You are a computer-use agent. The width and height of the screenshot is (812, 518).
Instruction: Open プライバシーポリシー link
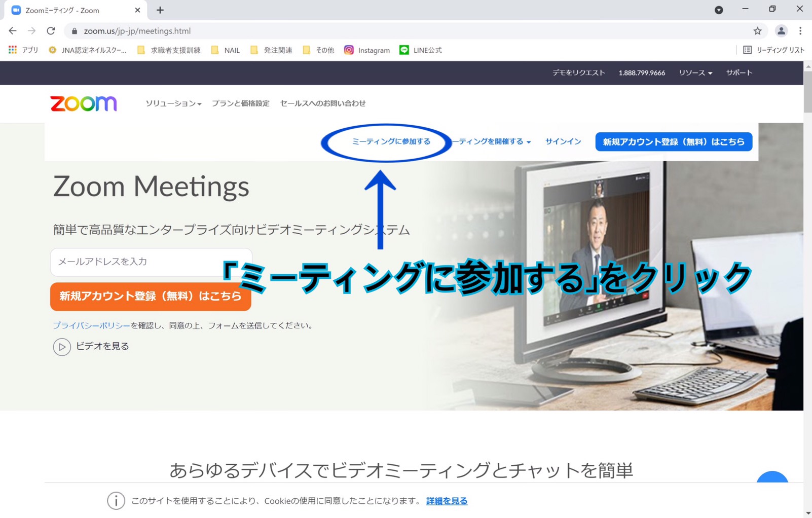tap(91, 326)
